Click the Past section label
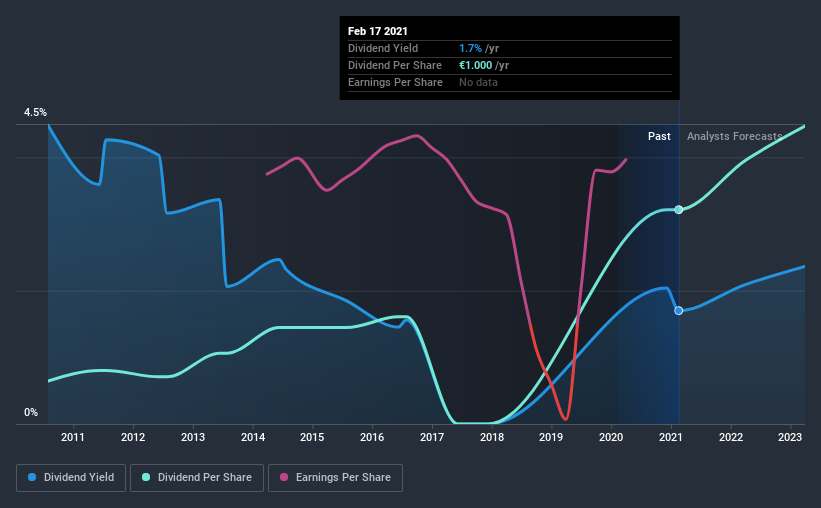The height and width of the screenshot is (508, 821). point(659,136)
